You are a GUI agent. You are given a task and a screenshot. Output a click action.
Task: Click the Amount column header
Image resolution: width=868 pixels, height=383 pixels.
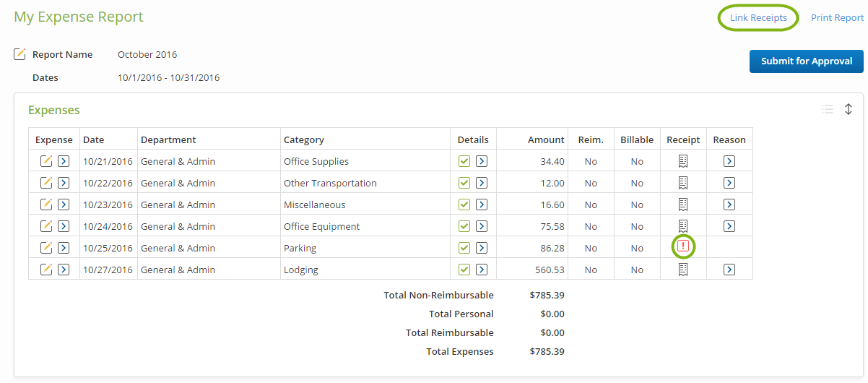coord(546,139)
